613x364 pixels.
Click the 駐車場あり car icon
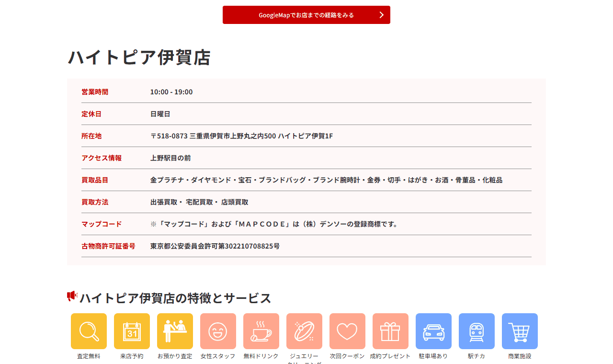coord(433,331)
